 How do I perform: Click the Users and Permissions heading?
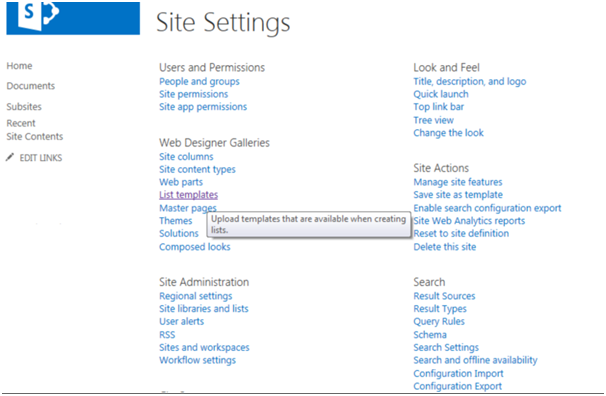[212, 68]
